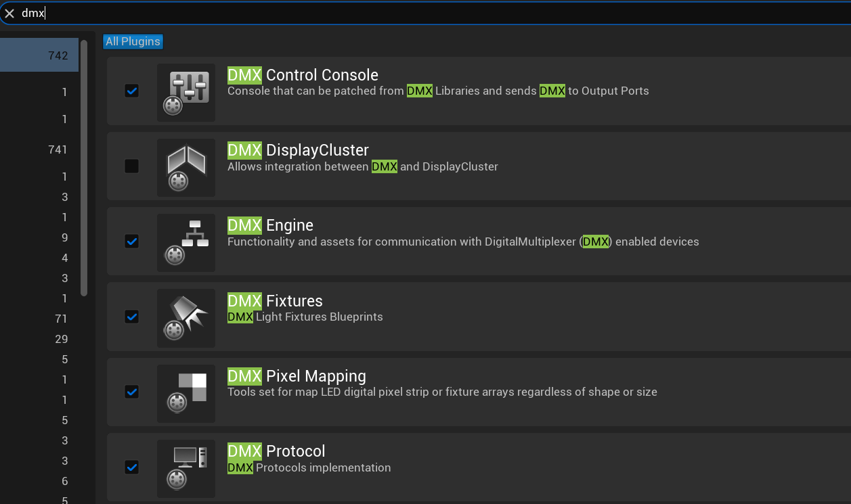Click the DMX Control Console mixer icon
Image resolution: width=851 pixels, height=504 pixels.
click(x=186, y=93)
